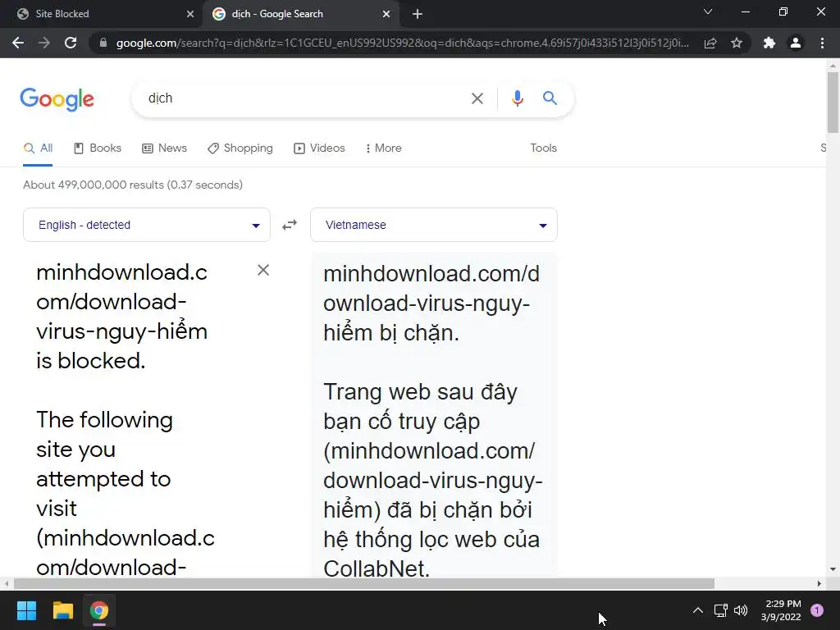The height and width of the screenshot is (630, 840).
Task: Open File Explorer from the taskbar
Action: point(62,610)
